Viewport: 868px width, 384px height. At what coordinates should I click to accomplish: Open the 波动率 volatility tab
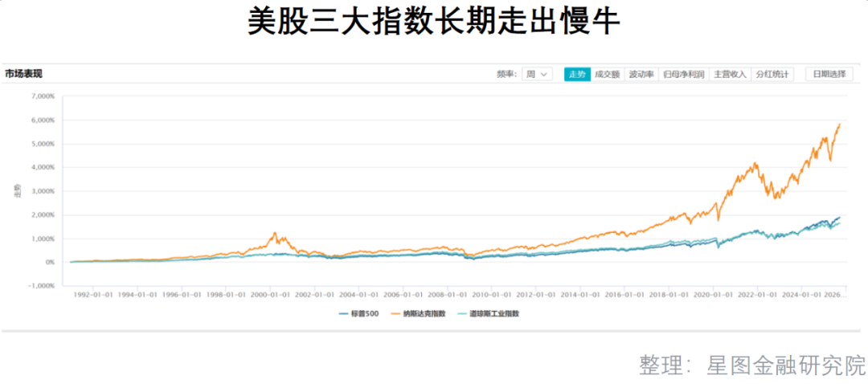click(x=641, y=74)
